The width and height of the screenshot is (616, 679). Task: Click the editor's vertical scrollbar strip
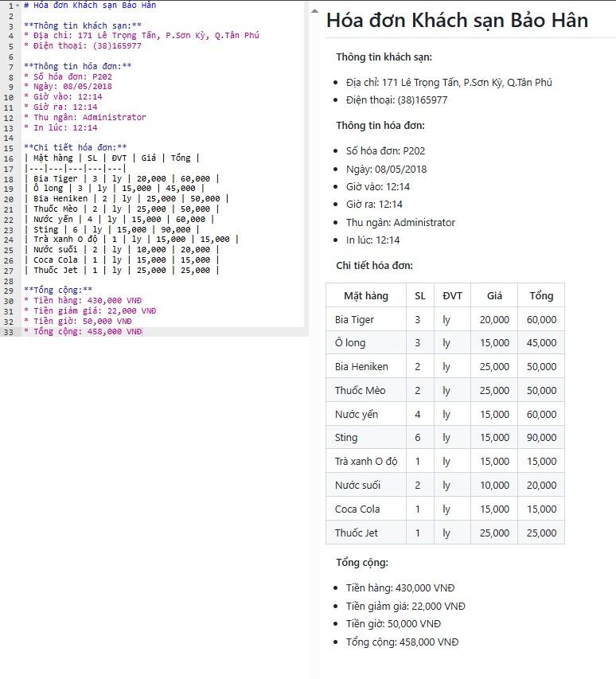(x=306, y=168)
